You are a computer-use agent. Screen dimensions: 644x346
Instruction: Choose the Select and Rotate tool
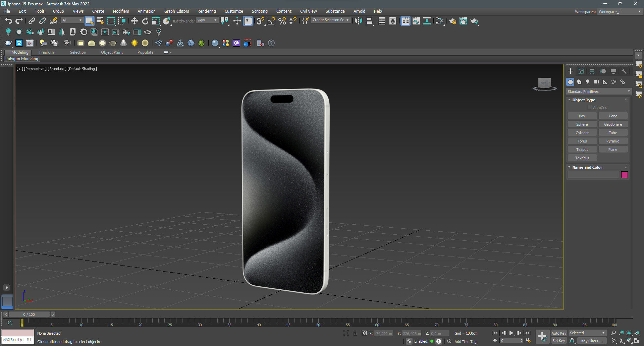click(x=145, y=21)
